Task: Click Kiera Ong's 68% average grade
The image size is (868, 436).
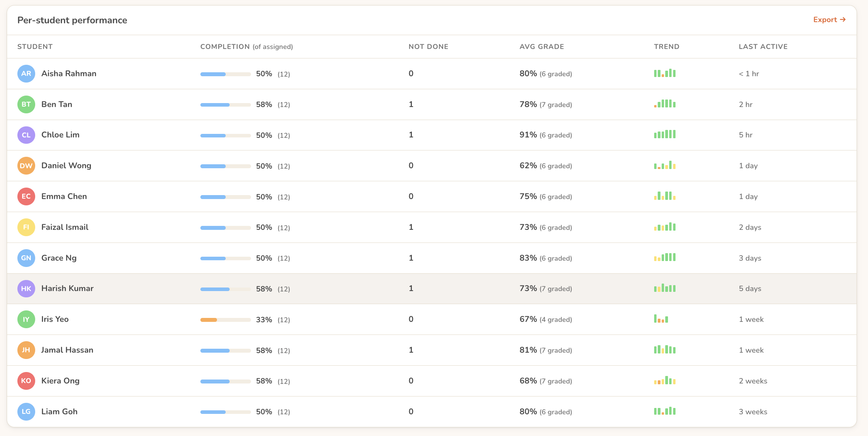Action: [x=528, y=381]
